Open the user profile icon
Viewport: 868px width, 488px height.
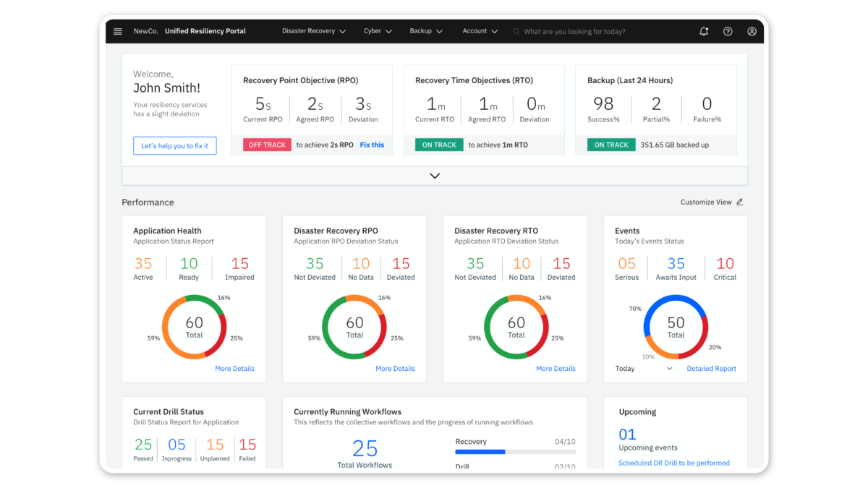tap(752, 32)
